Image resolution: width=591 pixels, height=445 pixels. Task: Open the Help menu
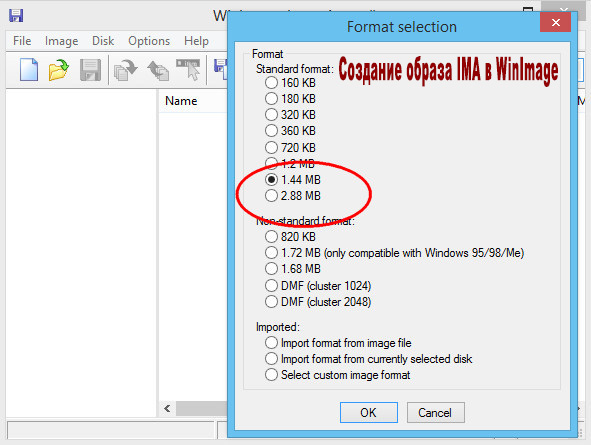pos(196,41)
